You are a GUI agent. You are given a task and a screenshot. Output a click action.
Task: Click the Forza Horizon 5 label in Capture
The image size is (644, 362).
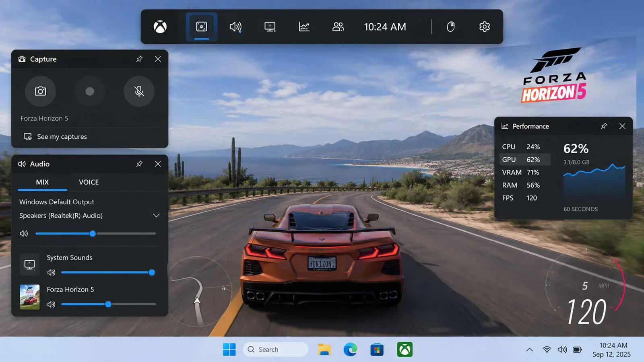[44, 118]
